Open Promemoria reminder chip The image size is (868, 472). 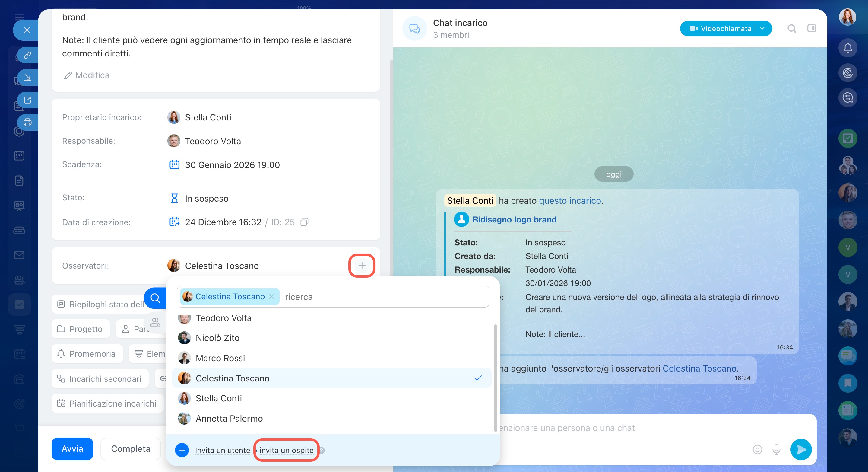tap(87, 354)
